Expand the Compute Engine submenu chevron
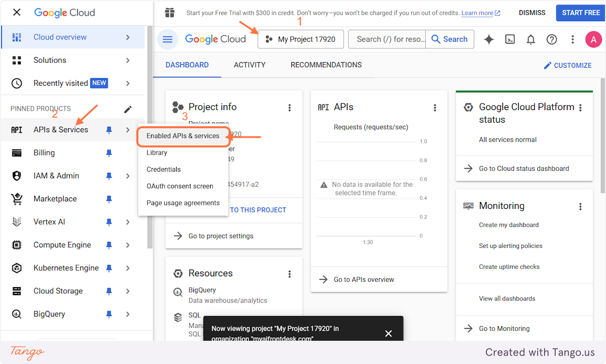Image resolution: width=606 pixels, height=364 pixels. click(128, 245)
